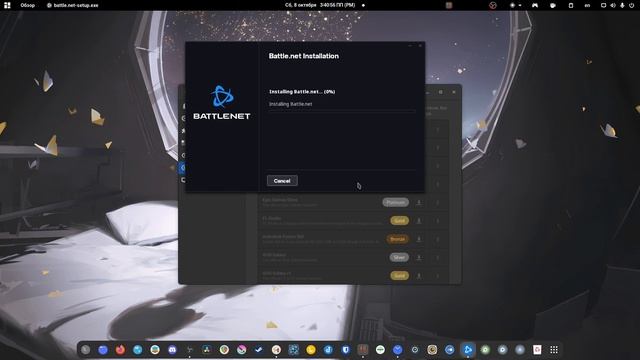The width and height of the screenshot is (640, 360).
Task: Open three-dot menu in the Platinum row
Action: [438, 202]
